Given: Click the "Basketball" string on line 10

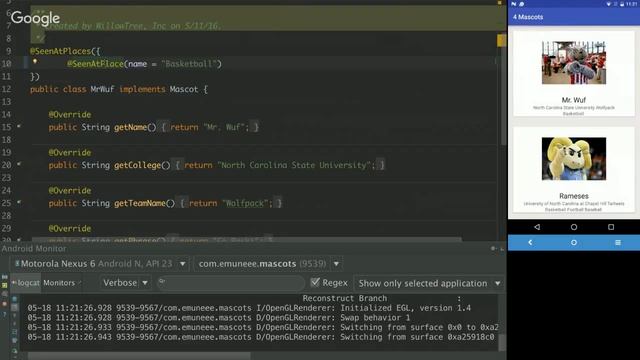Looking at the screenshot, I should click(x=189, y=64).
